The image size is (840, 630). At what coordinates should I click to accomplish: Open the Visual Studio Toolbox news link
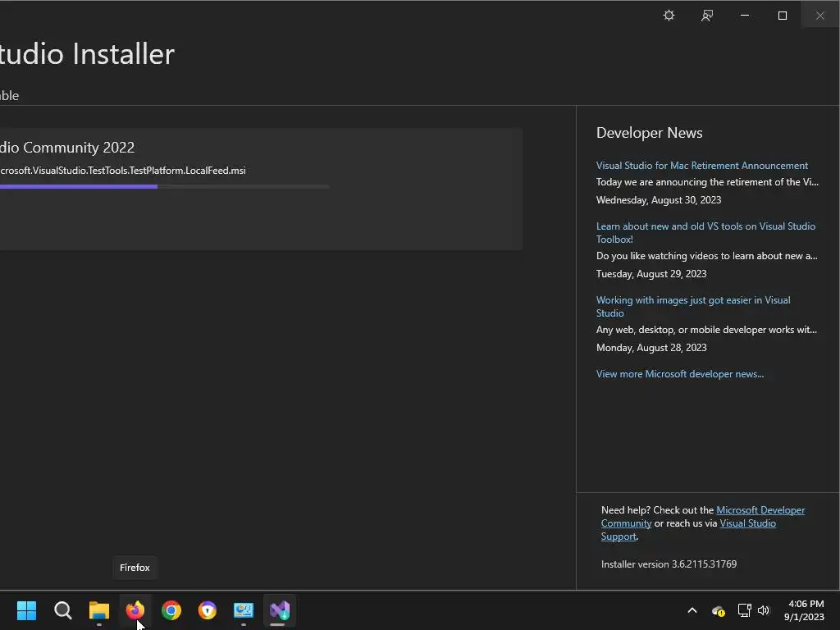pyautogui.click(x=705, y=232)
